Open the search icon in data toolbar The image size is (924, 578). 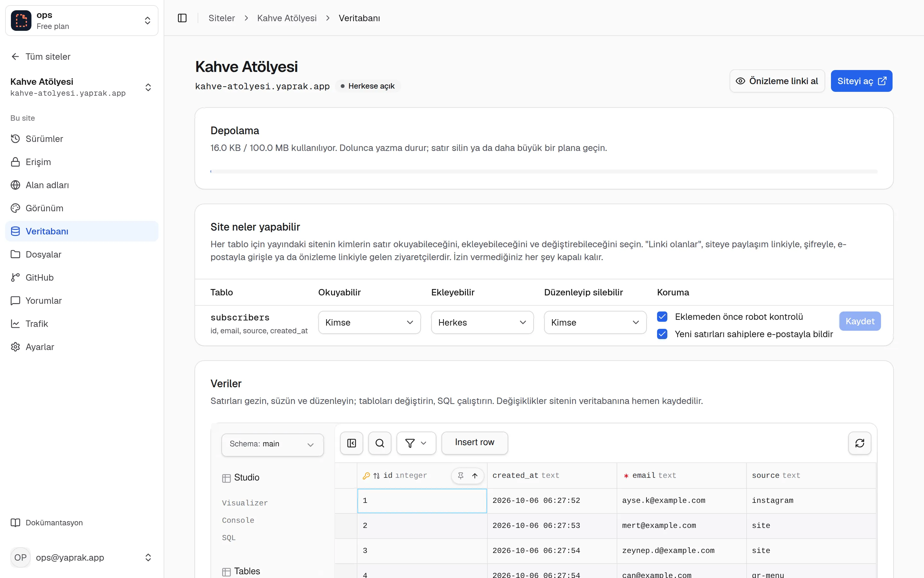click(380, 443)
